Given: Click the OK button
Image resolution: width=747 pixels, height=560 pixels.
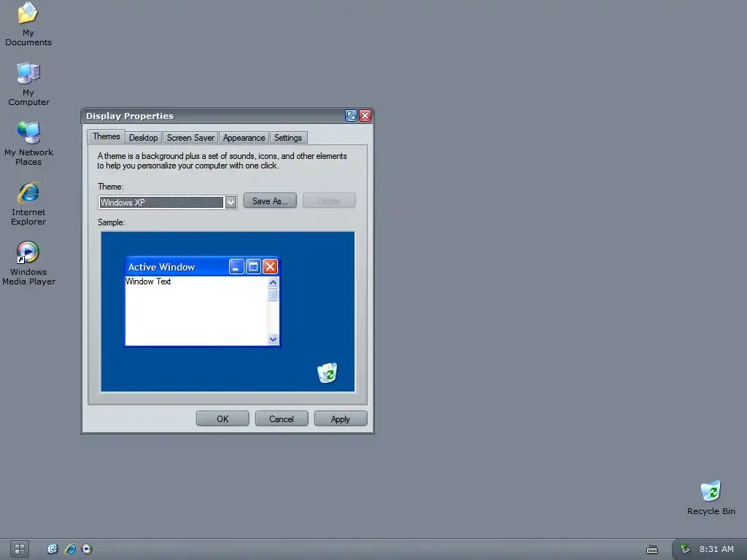Looking at the screenshot, I should click(x=222, y=419).
